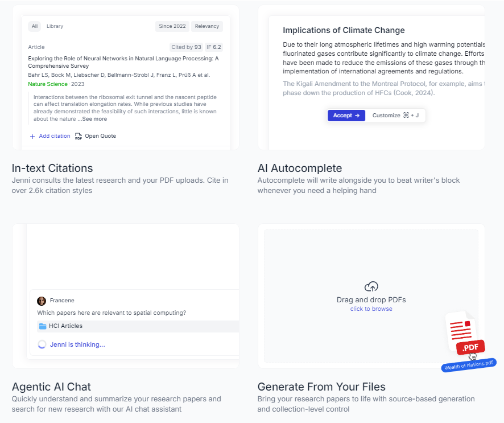The width and height of the screenshot is (504, 423).
Task: Click Francene's avatar picture
Action: [42, 301]
